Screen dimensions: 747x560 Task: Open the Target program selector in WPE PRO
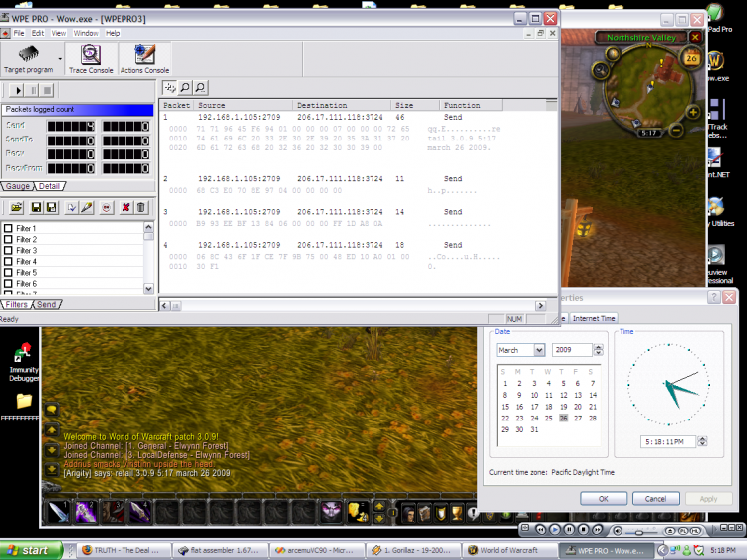29,58
